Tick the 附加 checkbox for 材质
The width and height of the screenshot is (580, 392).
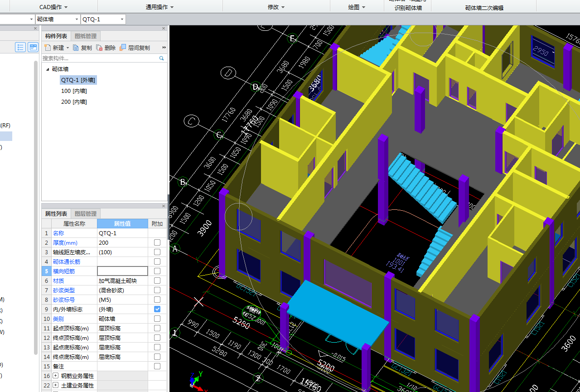[157, 281]
